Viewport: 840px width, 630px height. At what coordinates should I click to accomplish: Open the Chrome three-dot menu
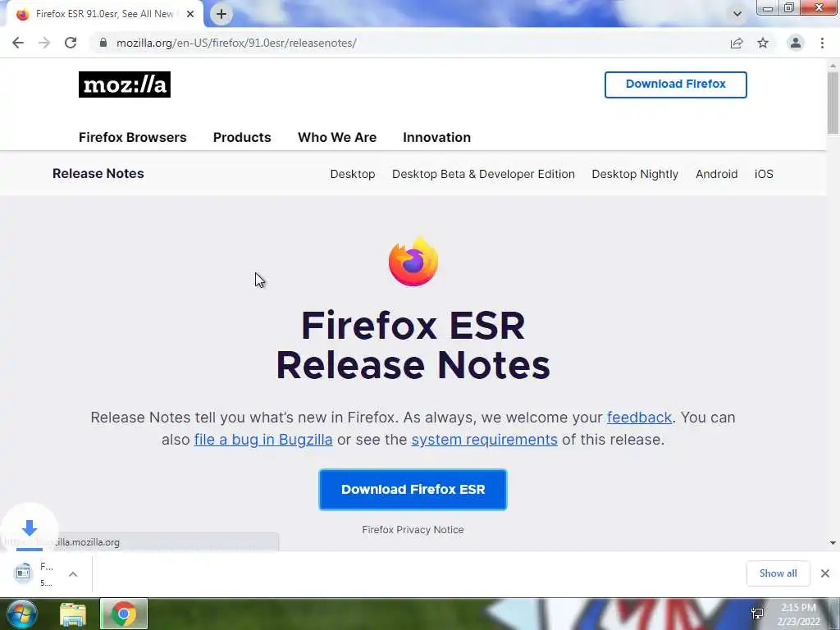point(822,43)
